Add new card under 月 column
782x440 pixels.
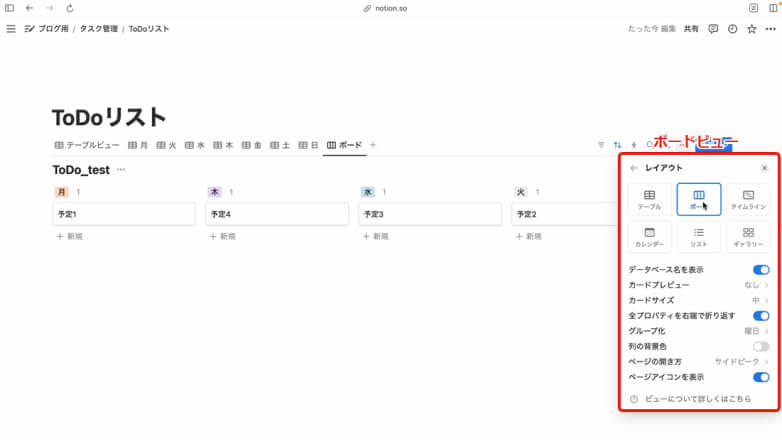70,236
